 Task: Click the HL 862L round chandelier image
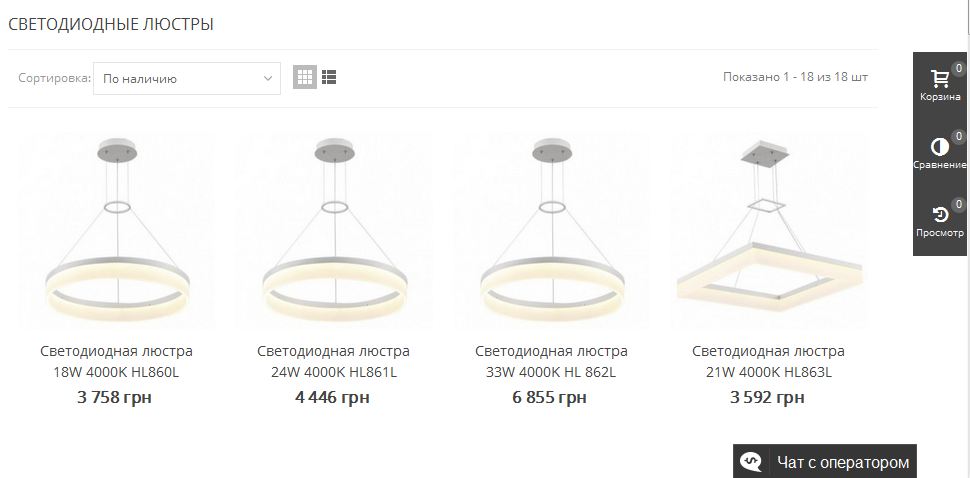pos(551,230)
